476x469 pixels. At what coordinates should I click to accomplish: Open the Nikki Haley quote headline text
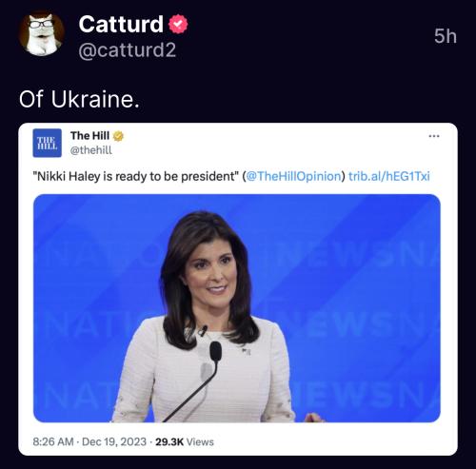pyautogui.click(x=137, y=176)
